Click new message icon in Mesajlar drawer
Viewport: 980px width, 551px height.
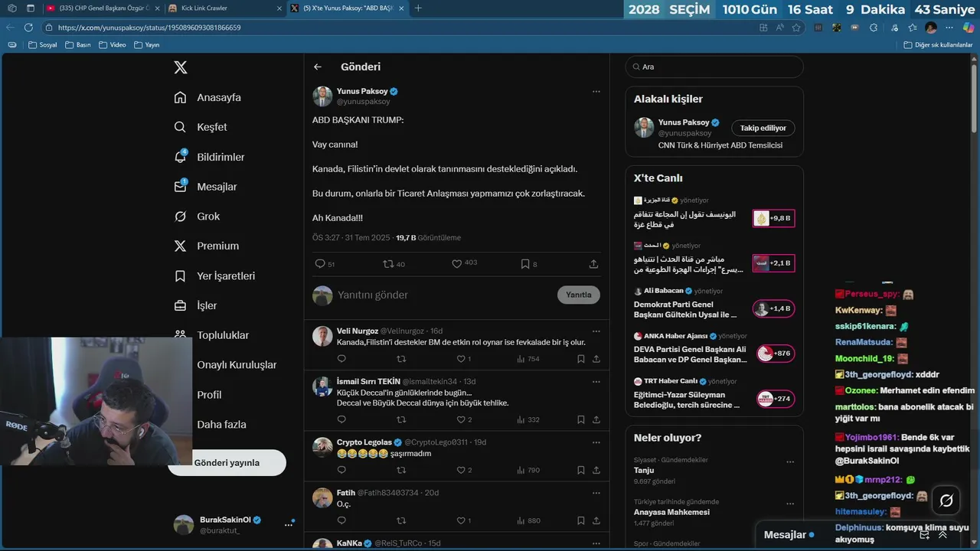click(x=924, y=535)
